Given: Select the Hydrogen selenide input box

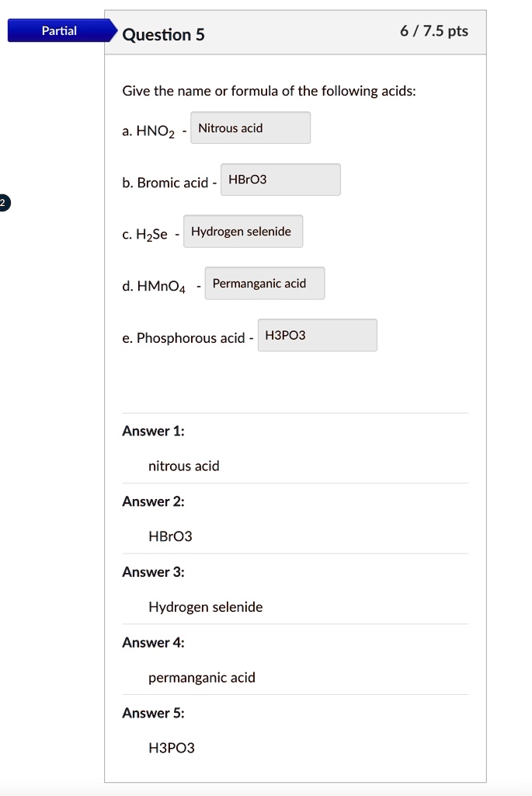Looking at the screenshot, I should point(243,232).
